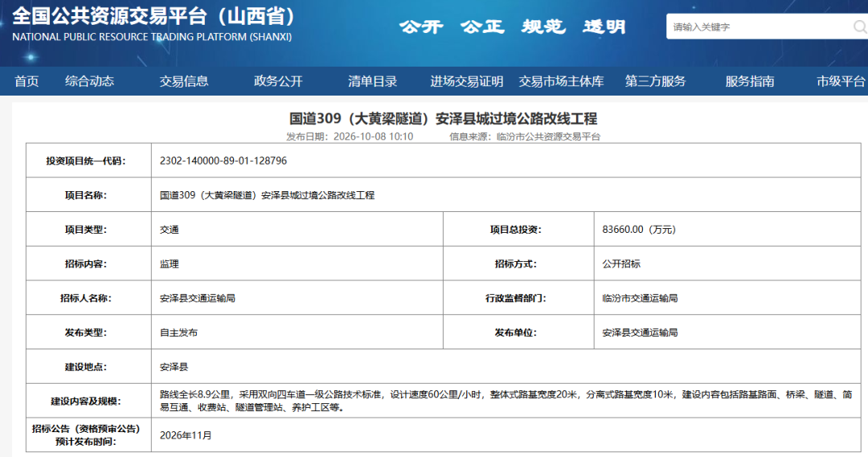Click the 公正 slogan text in header
Viewport: 868px width, 457px height.
[483, 27]
